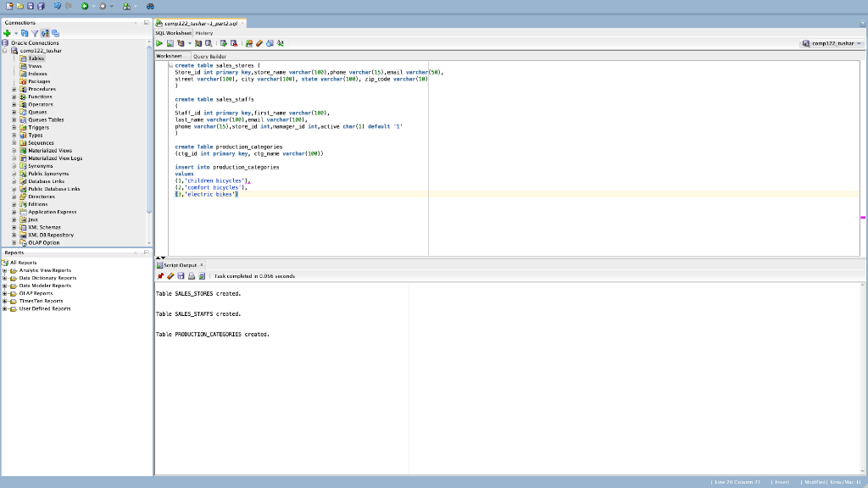Select the Views tree item
Screen dimensions: 868x488
(35, 66)
